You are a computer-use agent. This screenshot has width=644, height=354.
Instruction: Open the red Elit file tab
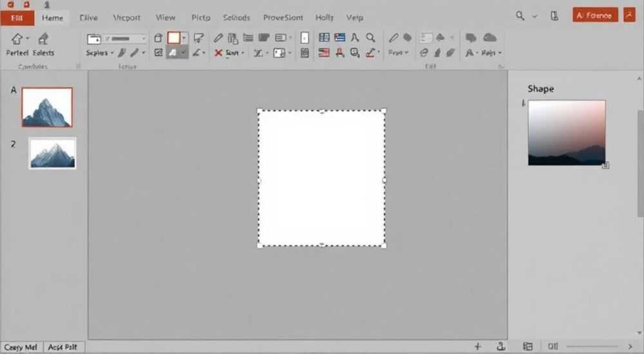pyautogui.click(x=17, y=17)
